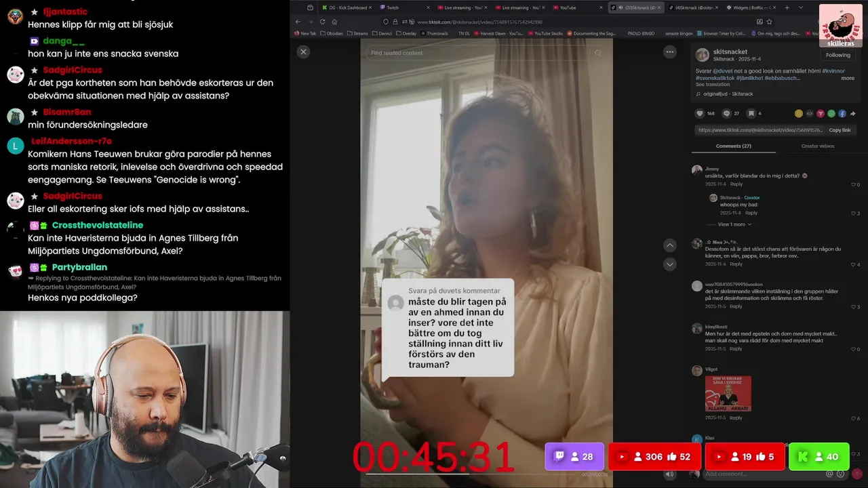Open the @duvet mention link
Viewport: 868px width, 488px height.
pyautogui.click(x=724, y=70)
